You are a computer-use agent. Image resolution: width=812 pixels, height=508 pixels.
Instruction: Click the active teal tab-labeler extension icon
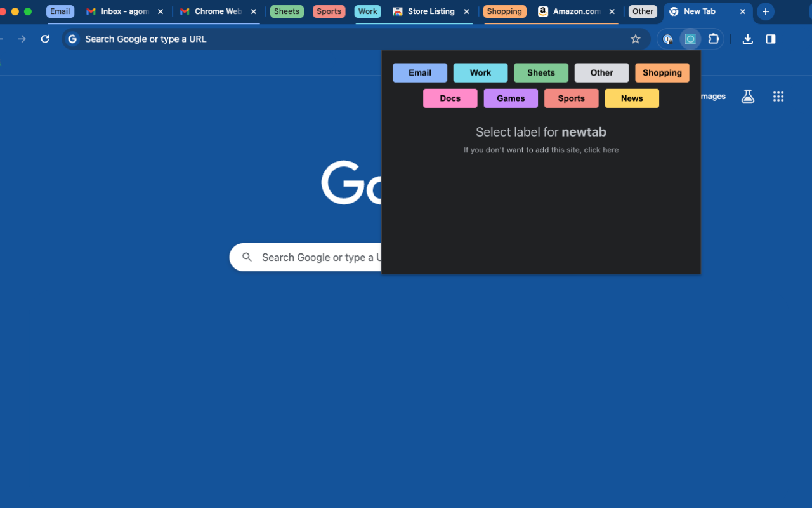(x=690, y=39)
